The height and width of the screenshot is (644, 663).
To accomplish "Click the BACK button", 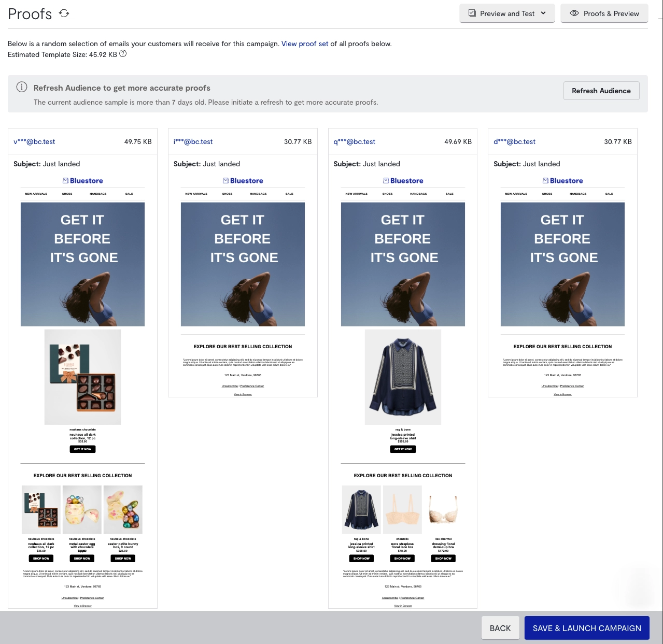I will [500, 628].
